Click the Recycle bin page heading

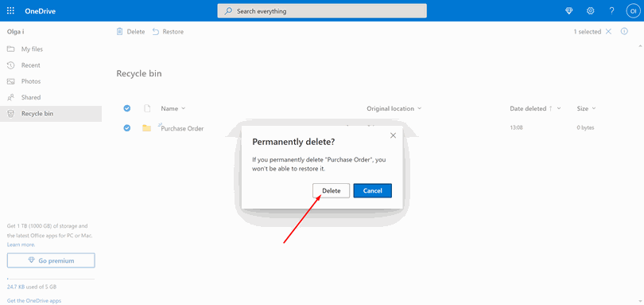(x=139, y=74)
